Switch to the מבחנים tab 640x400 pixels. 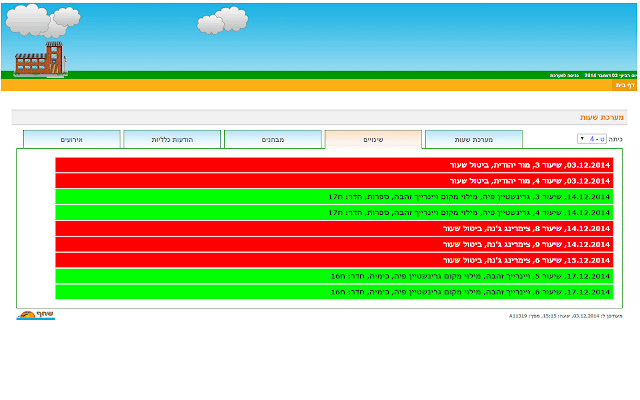click(273, 140)
